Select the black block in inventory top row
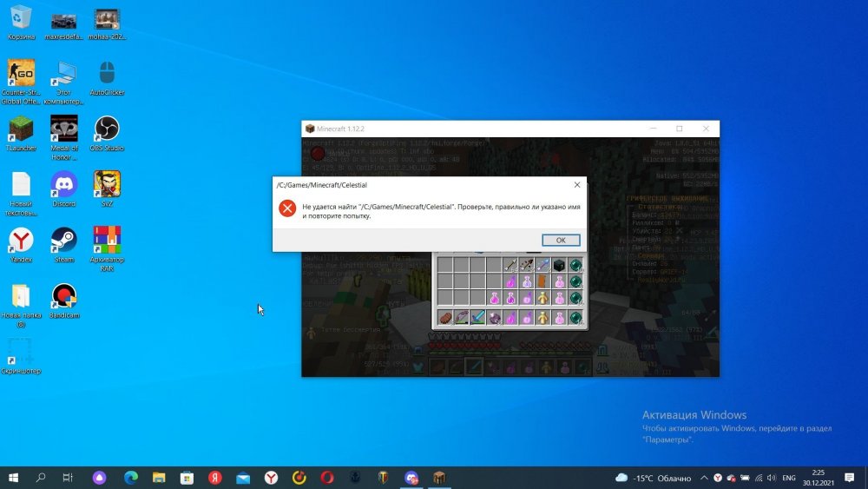 [559, 265]
